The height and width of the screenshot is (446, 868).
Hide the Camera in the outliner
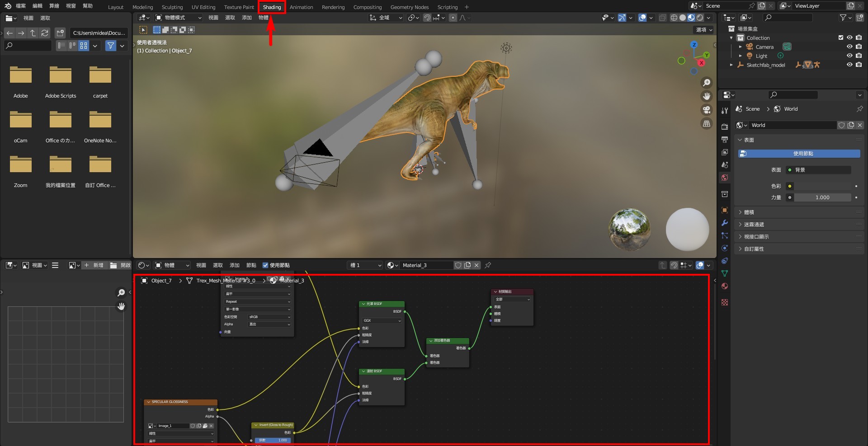pos(849,47)
